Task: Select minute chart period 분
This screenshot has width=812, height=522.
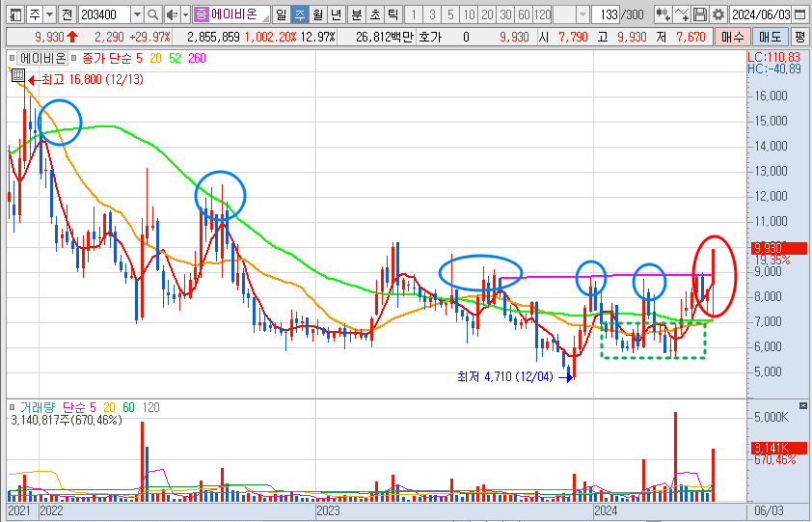Action: tap(356, 14)
